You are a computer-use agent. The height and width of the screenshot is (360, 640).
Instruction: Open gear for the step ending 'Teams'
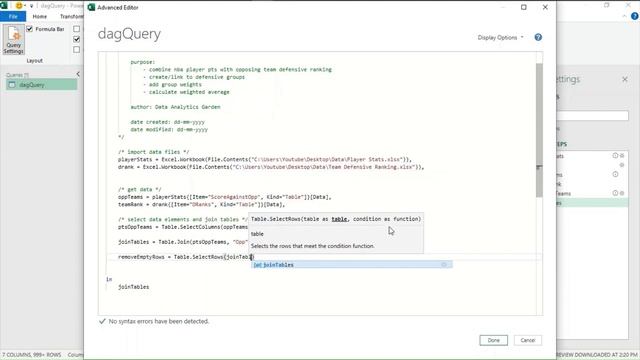tap(622, 193)
